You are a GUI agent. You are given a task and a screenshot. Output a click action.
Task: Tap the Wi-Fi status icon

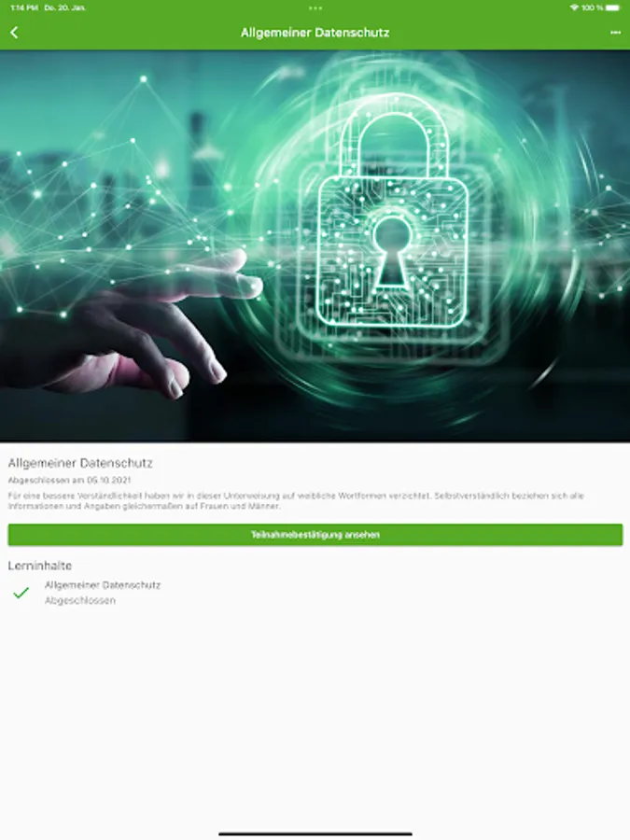pyautogui.click(x=574, y=7)
